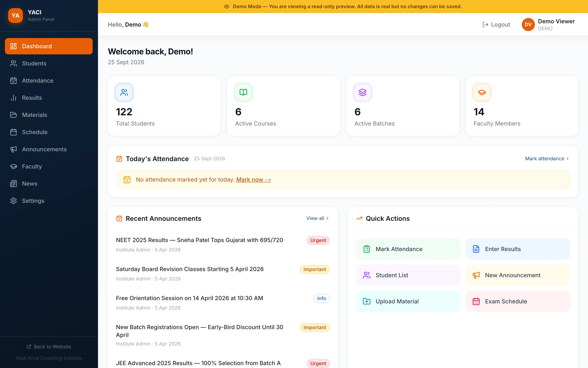This screenshot has height=368, width=588.
Task: Open Saturday Board Revision Classes announcement
Action: (190, 269)
